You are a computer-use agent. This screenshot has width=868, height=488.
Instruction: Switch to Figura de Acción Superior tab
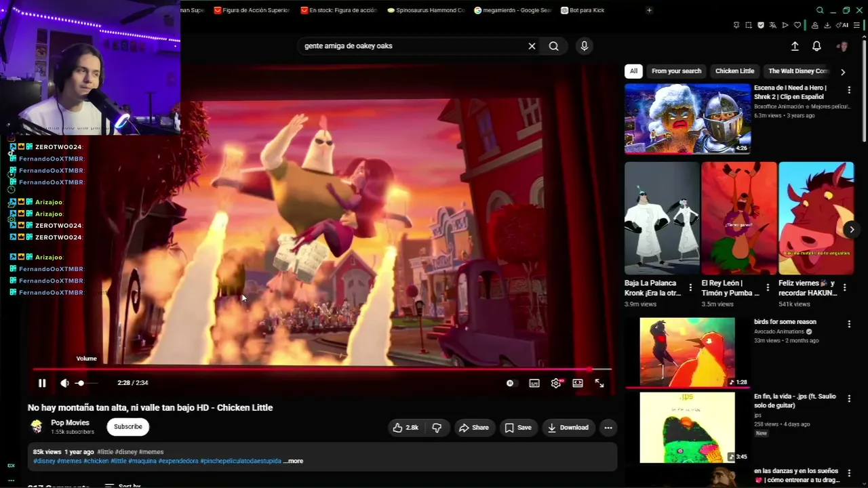[x=252, y=10]
